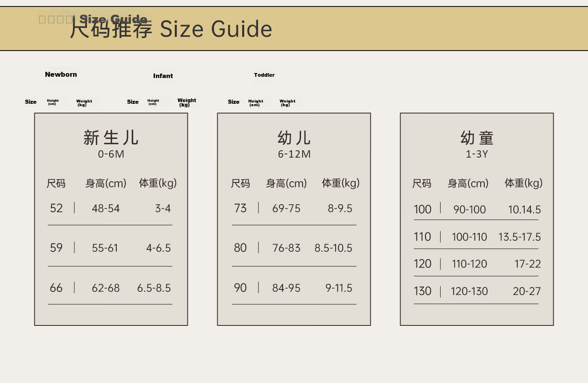Click the "身高(cm)" header in the 新生儿 card
Image resolution: width=588 pixels, height=383 pixels.
(x=106, y=183)
